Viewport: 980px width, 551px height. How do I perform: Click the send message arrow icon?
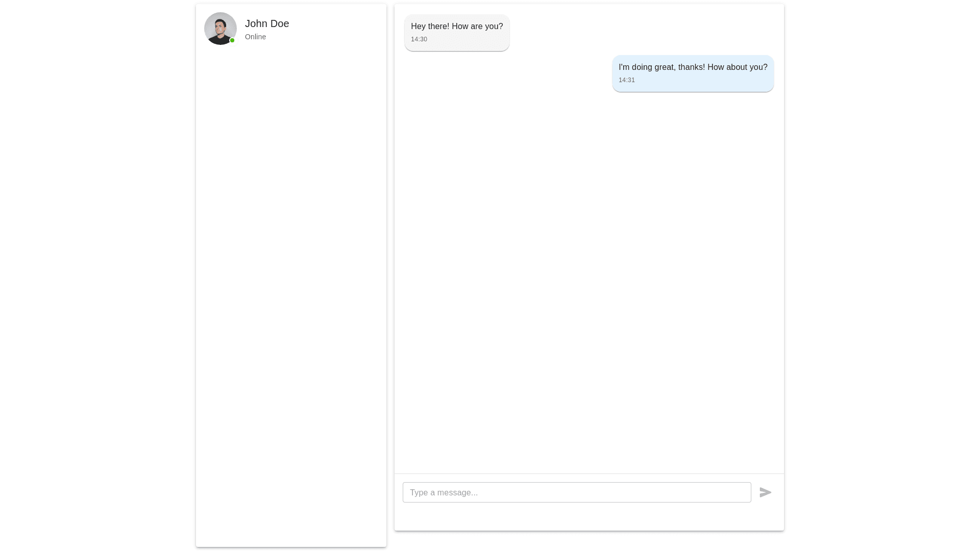[x=765, y=492]
